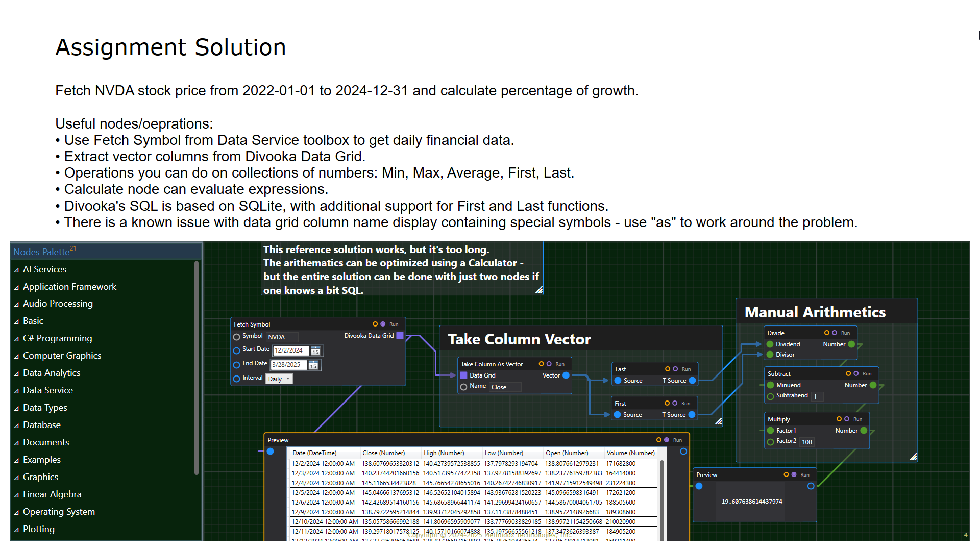Screen dimensions: 980x551
Task: Toggle the Subtrahend input pin
Action: click(771, 396)
